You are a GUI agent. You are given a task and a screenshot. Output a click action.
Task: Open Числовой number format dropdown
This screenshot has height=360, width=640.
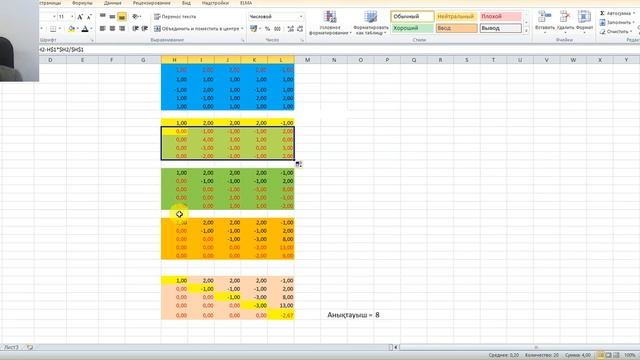tap(301, 17)
